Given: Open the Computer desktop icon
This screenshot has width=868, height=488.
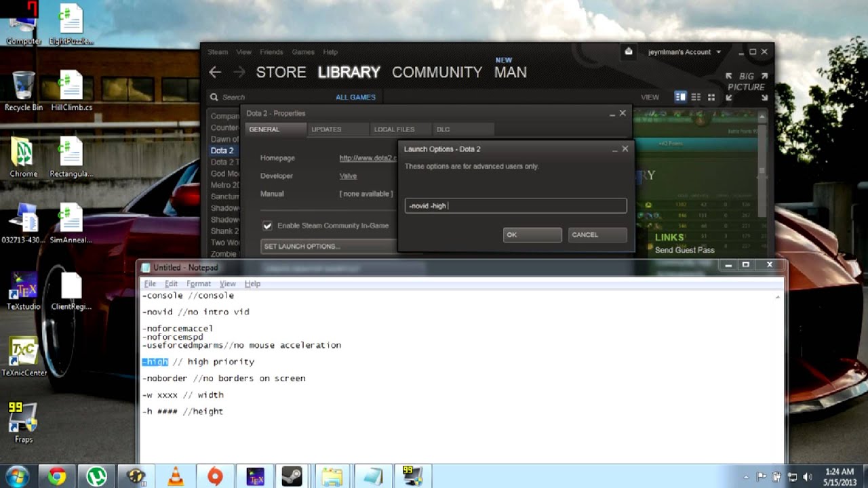Looking at the screenshot, I should 23,24.
